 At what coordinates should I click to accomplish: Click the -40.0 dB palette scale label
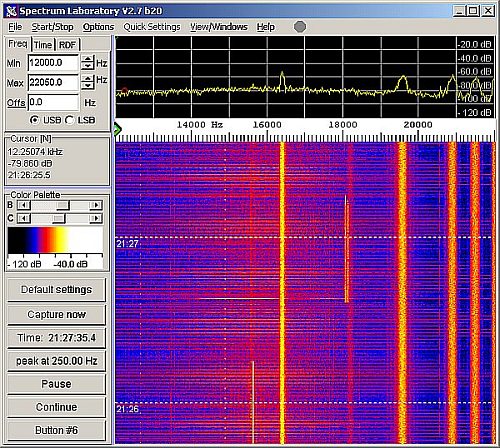pyautogui.click(x=71, y=264)
